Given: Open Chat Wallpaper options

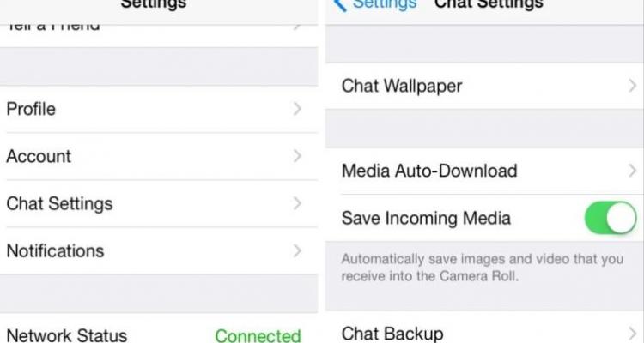Looking at the screenshot, I should tap(484, 86).
